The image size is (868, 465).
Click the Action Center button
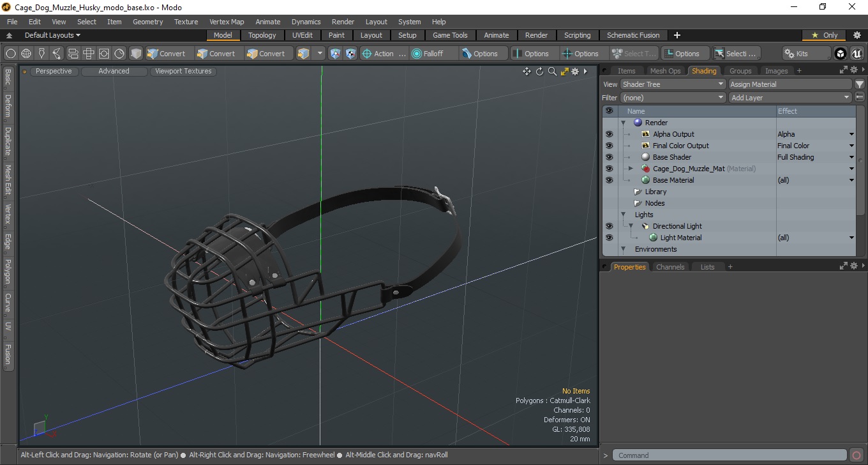tap(384, 54)
